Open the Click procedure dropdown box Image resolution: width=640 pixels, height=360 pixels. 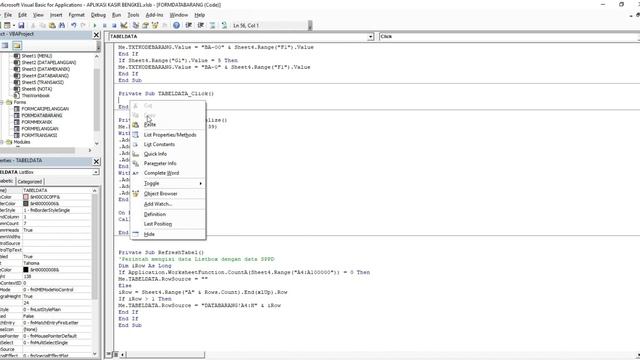point(509,37)
